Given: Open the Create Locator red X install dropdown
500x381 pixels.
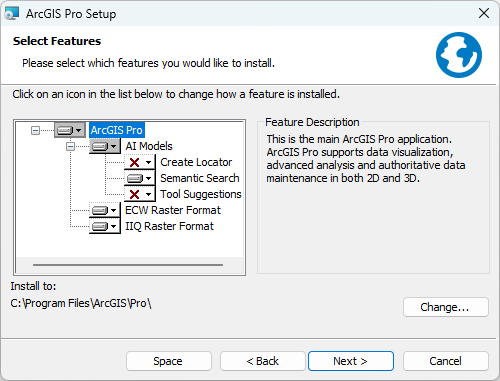Looking at the screenshot, I should (139, 162).
